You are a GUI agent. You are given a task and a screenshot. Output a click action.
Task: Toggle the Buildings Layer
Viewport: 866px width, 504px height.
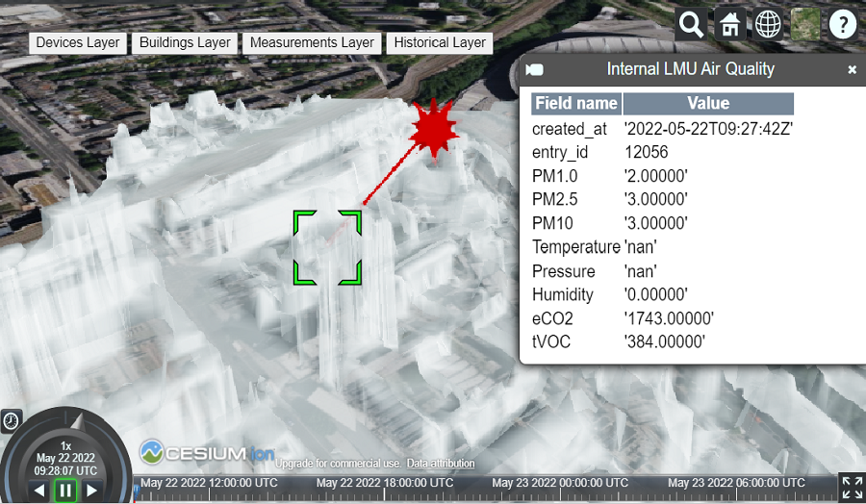(x=185, y=42)
